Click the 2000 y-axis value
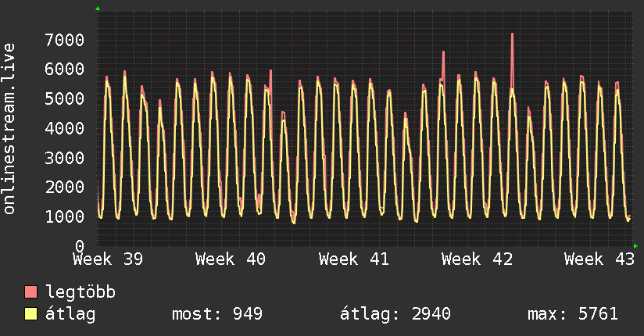644x336 pixels. pyautogui.click(x=65, y=188)
